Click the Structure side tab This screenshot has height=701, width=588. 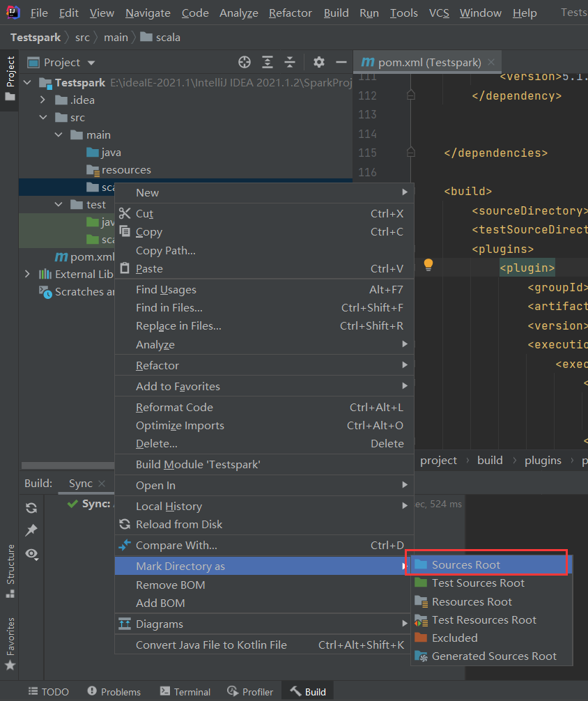tap(10, 571)
